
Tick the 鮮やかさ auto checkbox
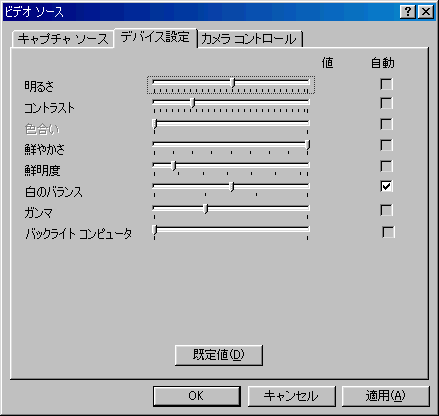386,145
